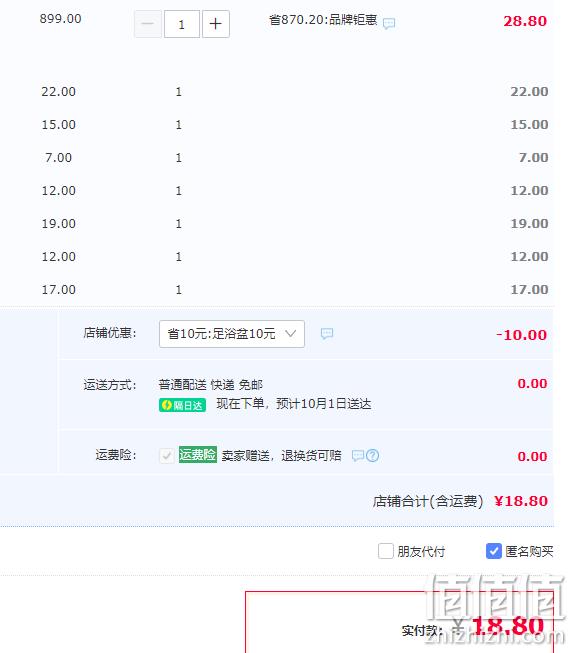This screenshot has height=653, width=574.
Task: Click the 省870.20:品牌钜惠 promotion text
Action: coord(323,20)
